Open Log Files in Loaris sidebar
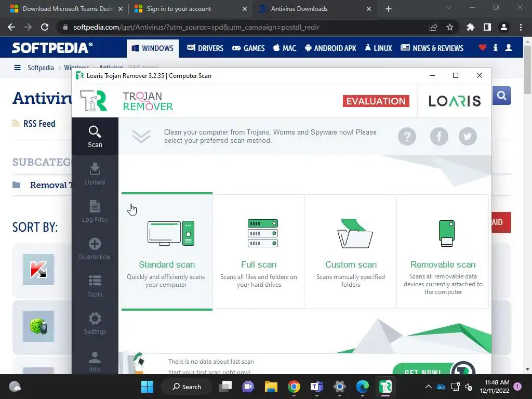The height and width of the screenshot is (399, 532). (x=95, y=211)
